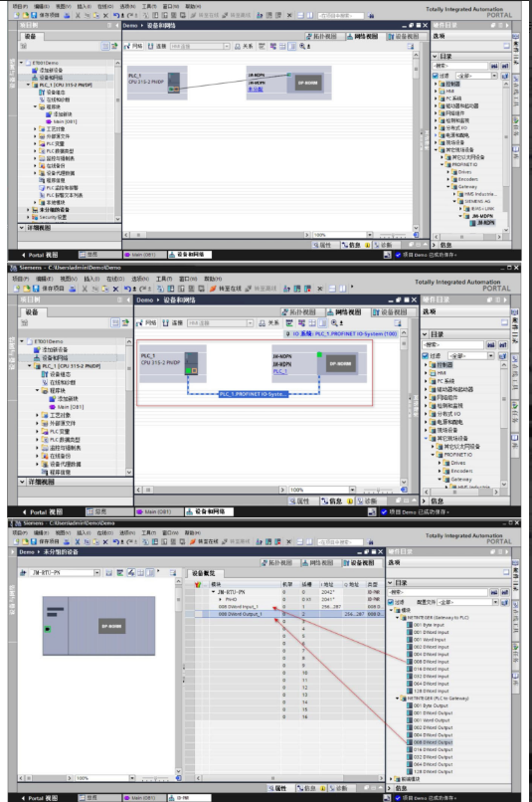Expand 详细视图 section in top window
532x802 pixels.
tap(22, 227)
